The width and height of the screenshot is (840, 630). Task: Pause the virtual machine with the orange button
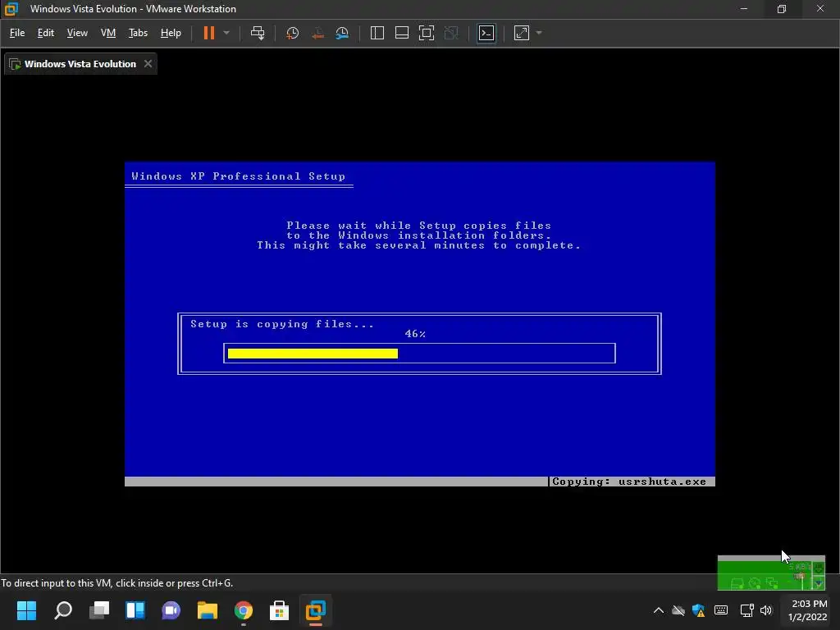(209, 33)
